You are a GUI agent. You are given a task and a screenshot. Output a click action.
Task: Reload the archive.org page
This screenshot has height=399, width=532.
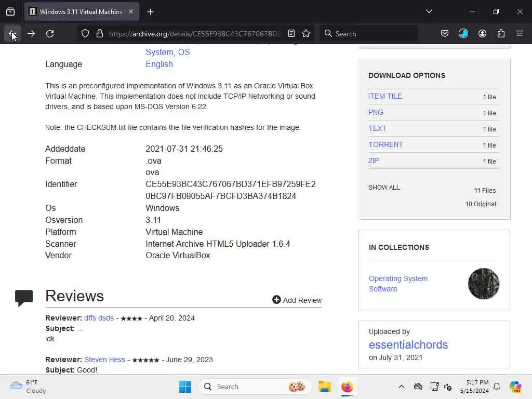pos(50,34)
